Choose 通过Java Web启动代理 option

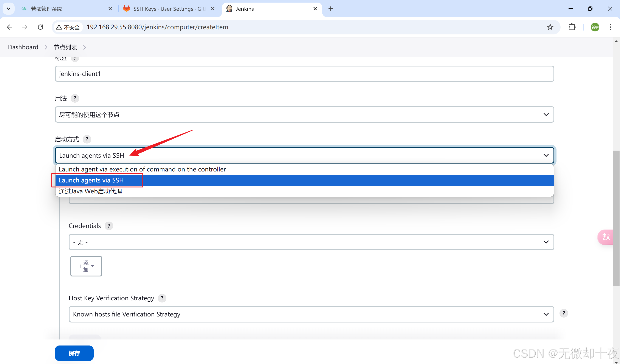point(90,191)
